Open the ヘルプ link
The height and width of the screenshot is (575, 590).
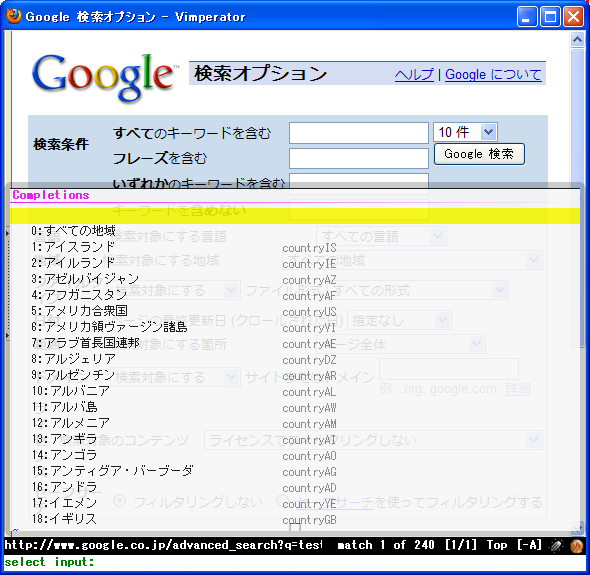pos(414,75)
